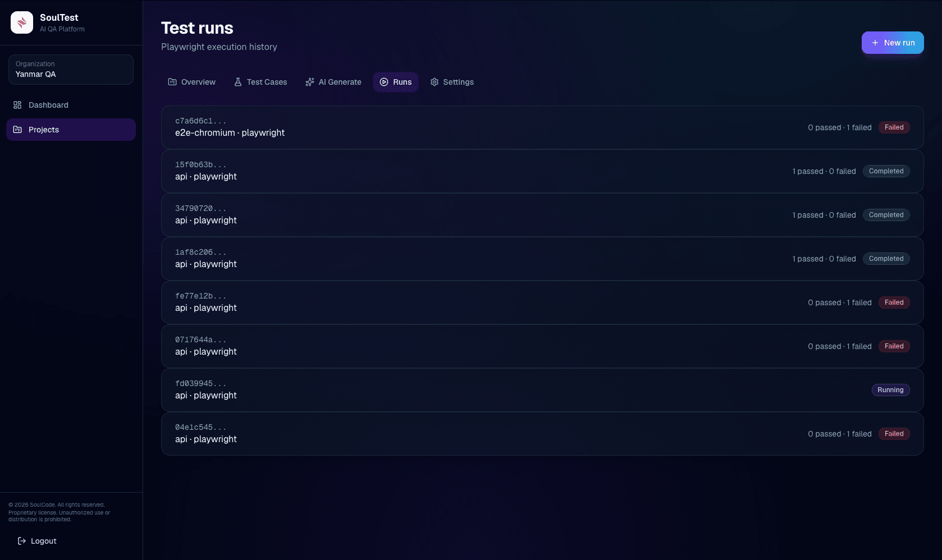Click the Logout arrow icon
942x560 pixels.
22,541
